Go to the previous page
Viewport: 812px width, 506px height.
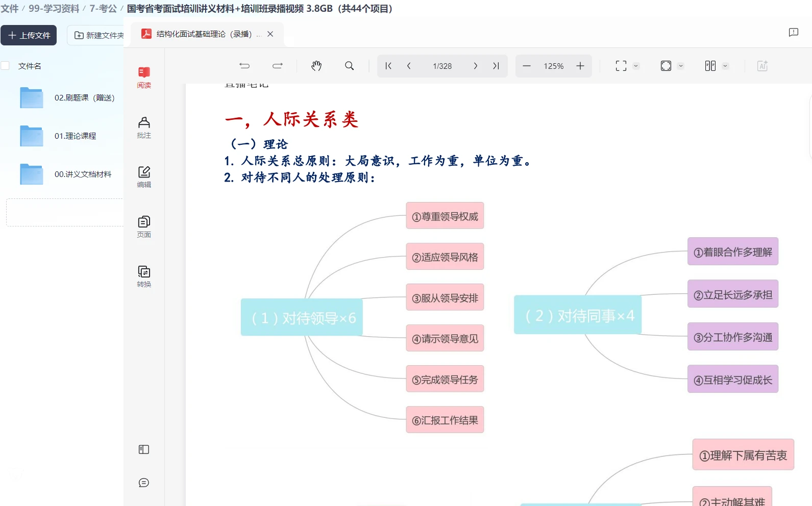pos(409,66)
